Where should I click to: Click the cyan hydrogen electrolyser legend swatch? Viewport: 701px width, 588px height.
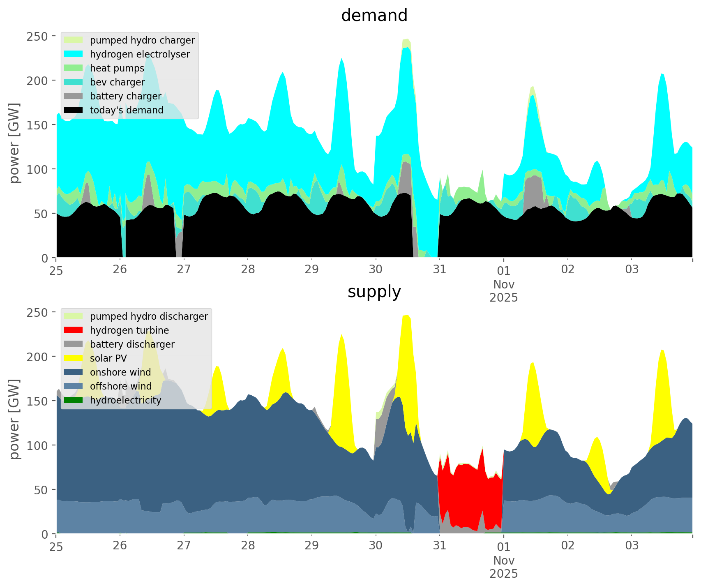[x=73, y=54]
